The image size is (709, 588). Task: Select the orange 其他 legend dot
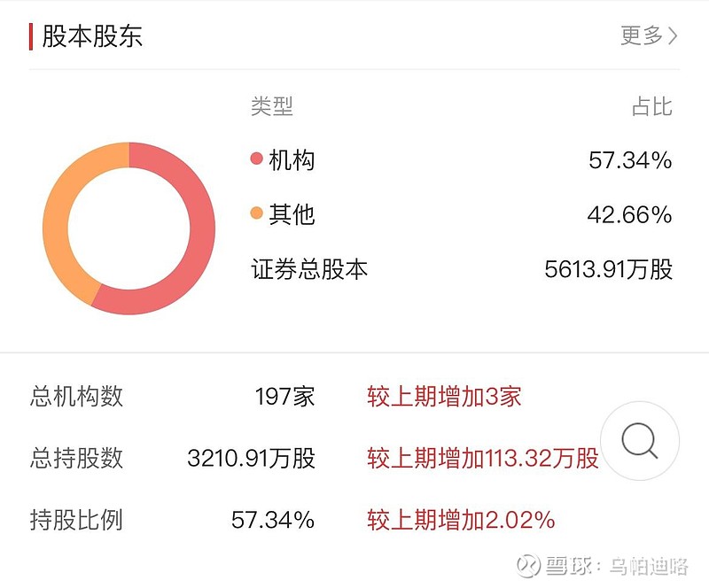click(256, 213)
